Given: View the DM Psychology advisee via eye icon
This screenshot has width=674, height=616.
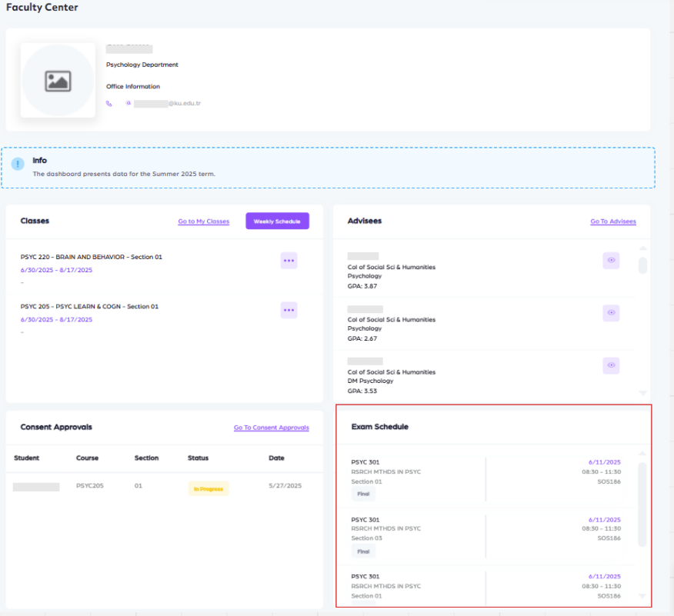Looking at the screenshot, I should [611, 365].
